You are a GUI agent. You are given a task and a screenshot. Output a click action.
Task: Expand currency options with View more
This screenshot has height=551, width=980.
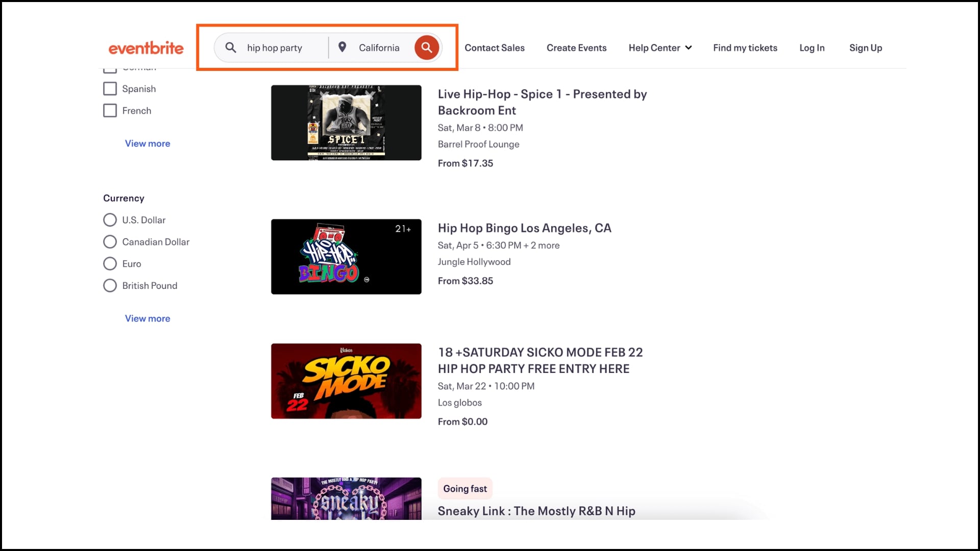point(148,317)
